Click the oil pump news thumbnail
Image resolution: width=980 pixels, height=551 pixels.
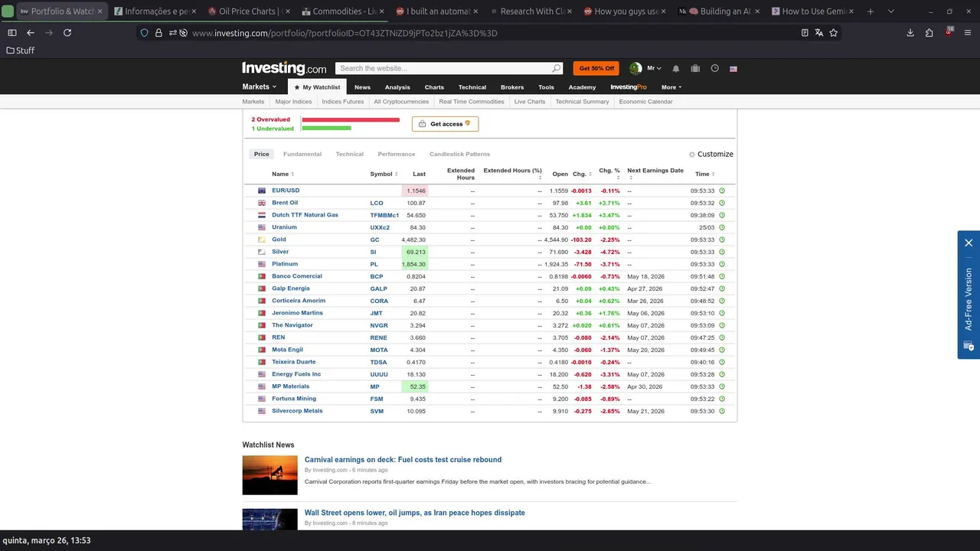269,475
